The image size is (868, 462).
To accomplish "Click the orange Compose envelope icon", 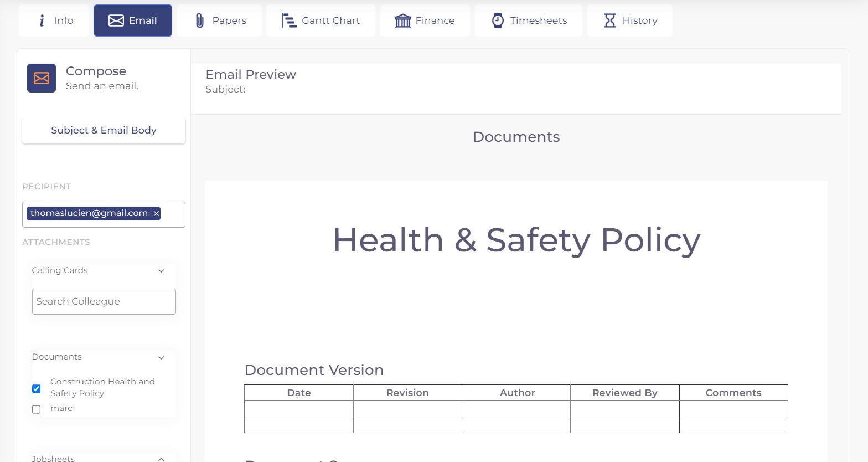I will pos(42,78).
